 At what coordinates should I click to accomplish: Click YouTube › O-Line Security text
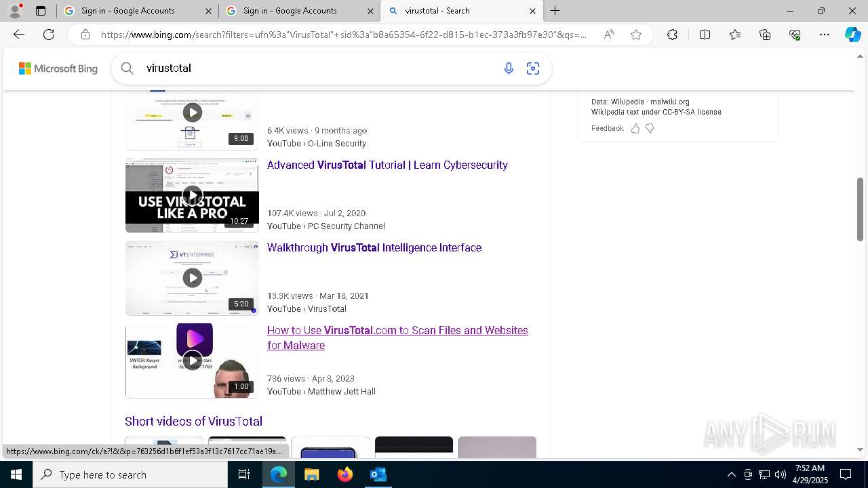pos(317,144)
